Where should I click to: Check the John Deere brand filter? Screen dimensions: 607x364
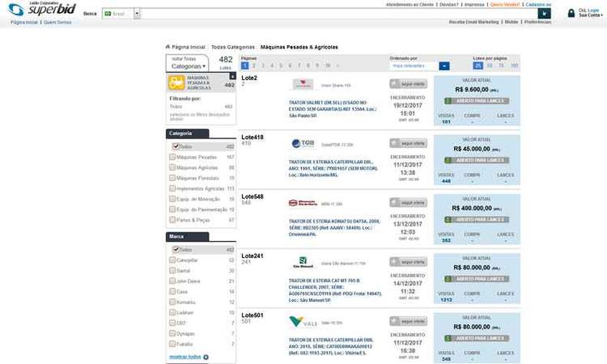(x=172, y=281)
